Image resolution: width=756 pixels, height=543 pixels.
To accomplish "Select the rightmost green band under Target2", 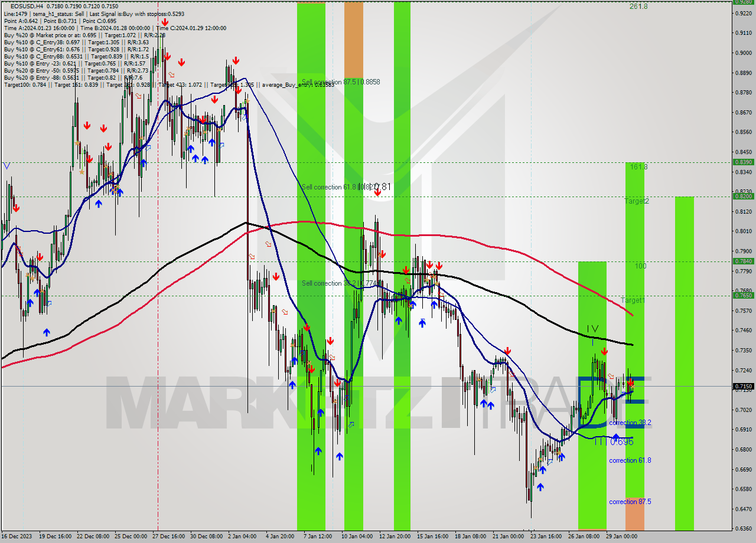I will [685, 363].
